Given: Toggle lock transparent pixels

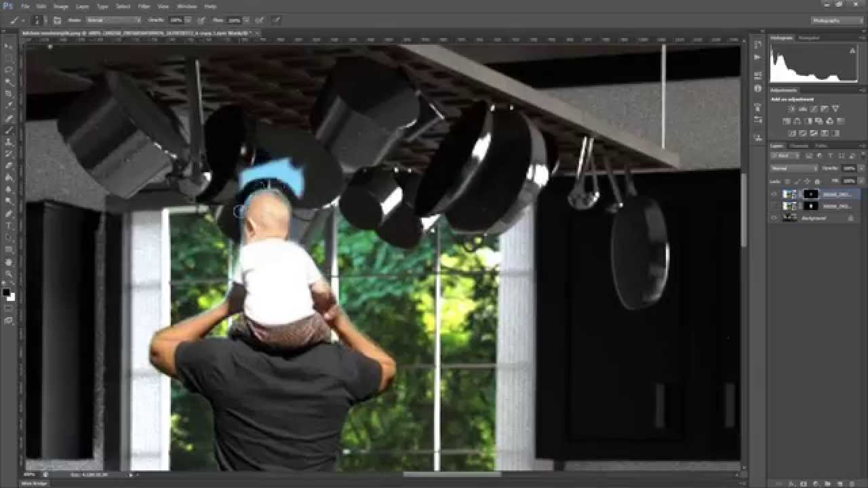Looking at the screenshot, I should click(x=787, y=181).
